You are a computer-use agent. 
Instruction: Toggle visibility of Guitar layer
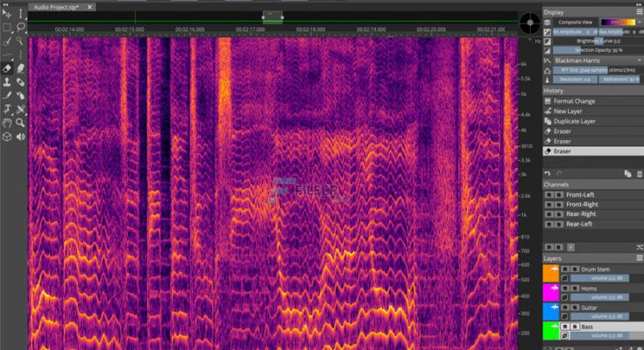coord(565,307)
